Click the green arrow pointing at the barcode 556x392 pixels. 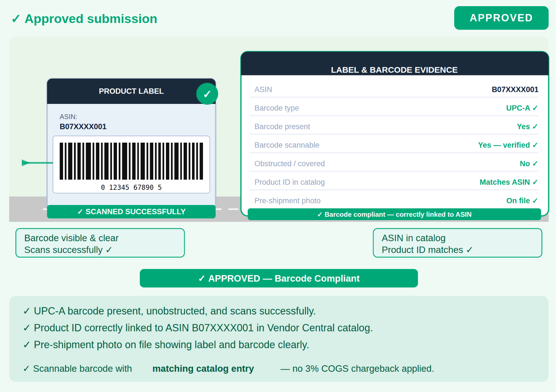pos(37,163)
